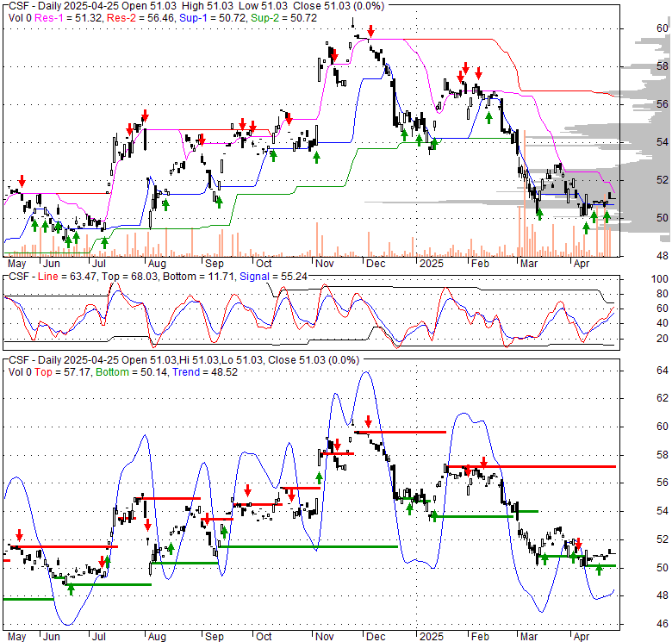Click the Jul month label under the bottom chart
This screenshot has height=642, width=672.
coord(99,637)
